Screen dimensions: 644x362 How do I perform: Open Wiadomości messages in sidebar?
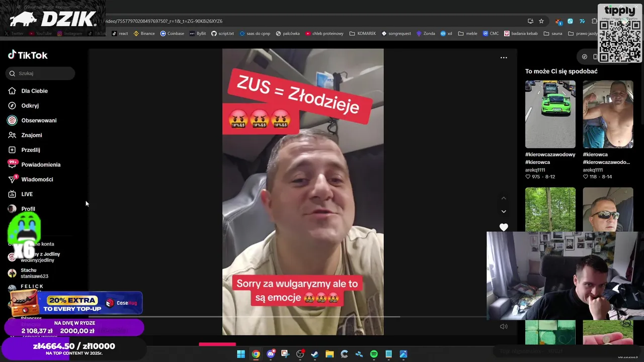point(30,179)
